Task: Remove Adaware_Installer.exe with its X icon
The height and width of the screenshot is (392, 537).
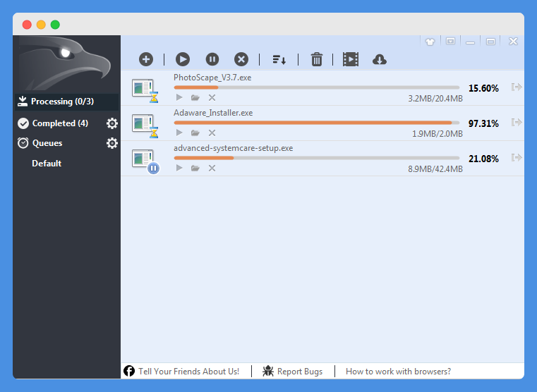Action: click(x=212, y=133)
